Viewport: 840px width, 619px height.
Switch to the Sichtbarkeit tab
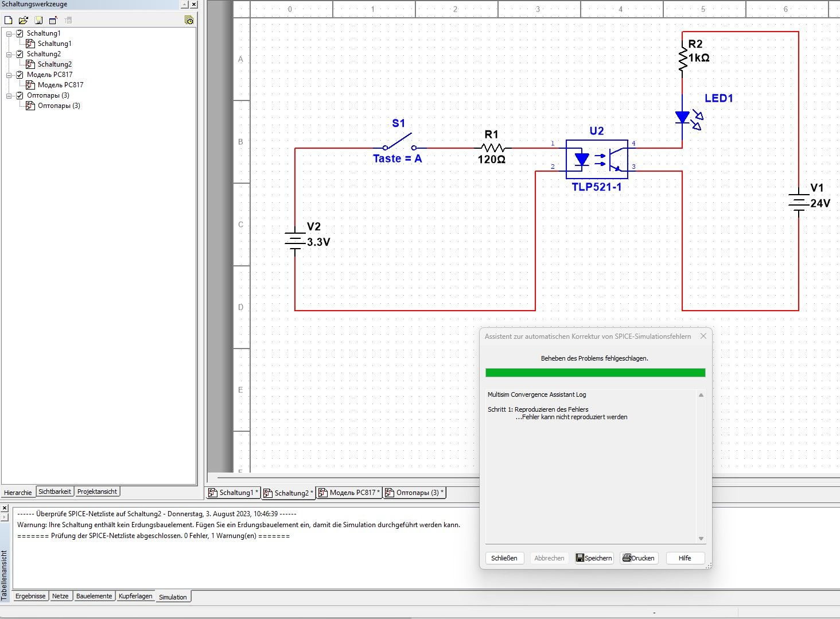coord(55,492)
